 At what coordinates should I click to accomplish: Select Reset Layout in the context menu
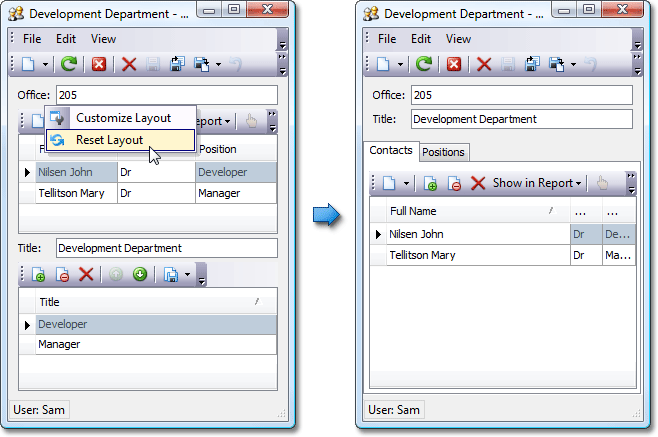pos(120,140)
